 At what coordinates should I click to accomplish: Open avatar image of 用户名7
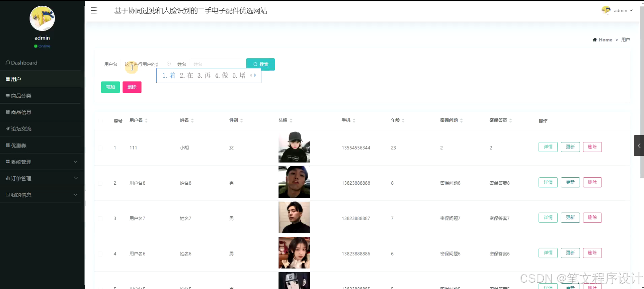click(294, 217)
